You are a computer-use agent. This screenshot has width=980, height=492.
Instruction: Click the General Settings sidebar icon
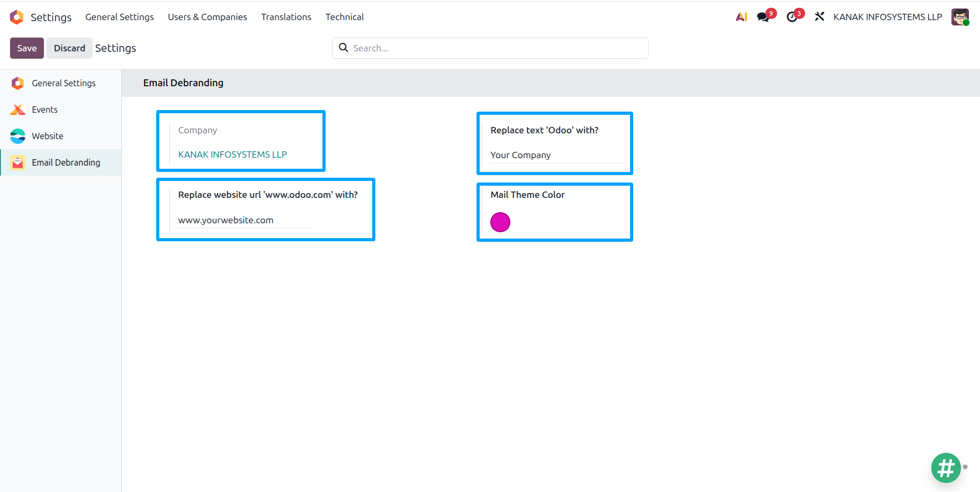[17, 83]
